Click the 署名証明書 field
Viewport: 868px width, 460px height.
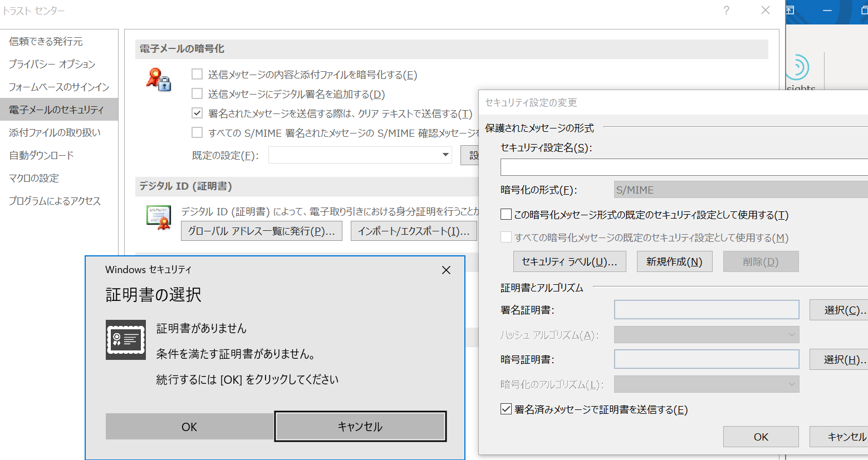click(707, 309)
